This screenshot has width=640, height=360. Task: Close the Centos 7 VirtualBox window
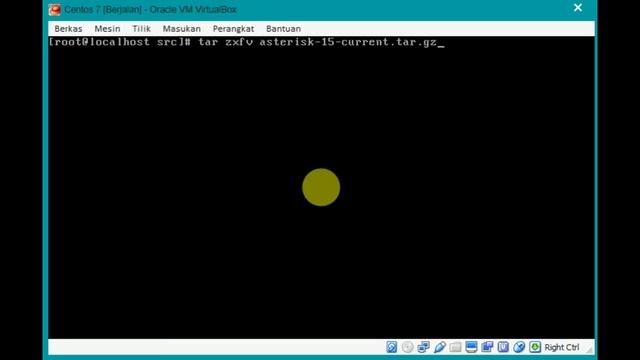point(578,8)
